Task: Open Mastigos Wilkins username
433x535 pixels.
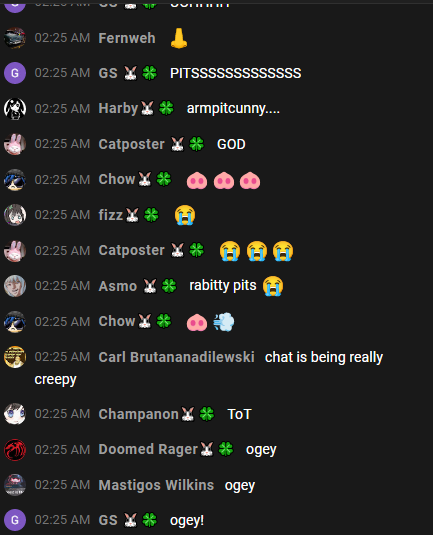Action: [156, 485]
